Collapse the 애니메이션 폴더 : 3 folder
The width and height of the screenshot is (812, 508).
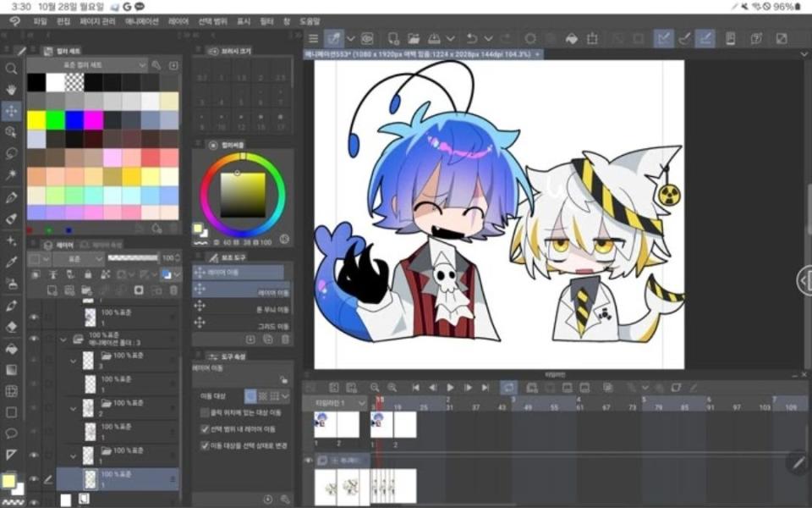tap(63, 339)
